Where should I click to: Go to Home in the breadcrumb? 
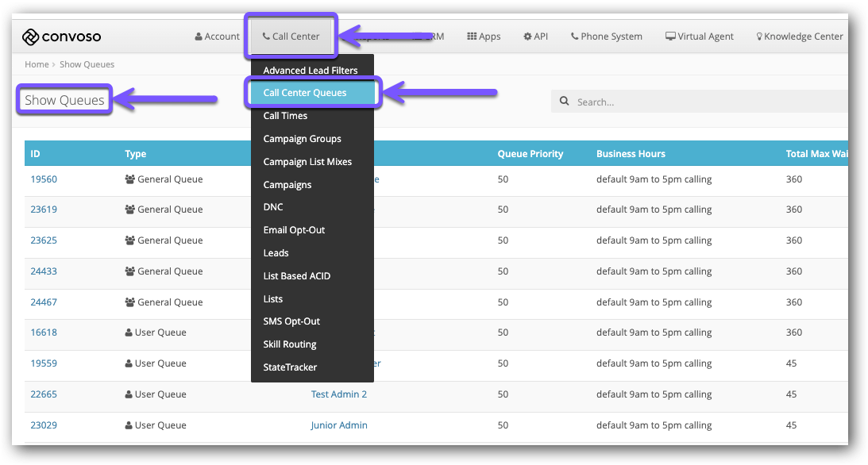point(37,64)
